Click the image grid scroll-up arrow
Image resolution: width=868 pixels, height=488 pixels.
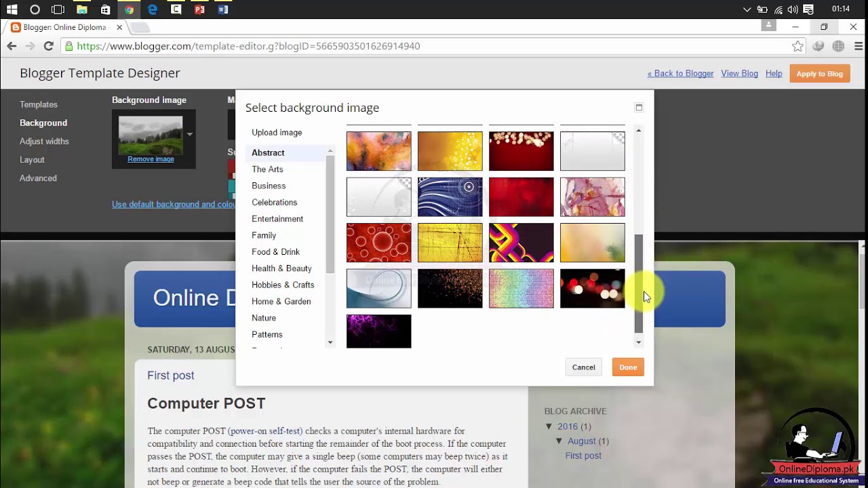coord(639,130)
